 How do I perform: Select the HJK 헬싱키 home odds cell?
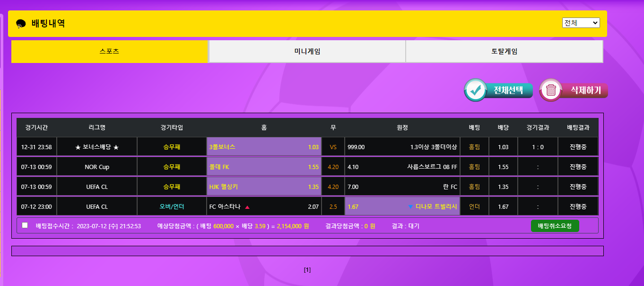pyautogui.click(x=264, y=187)
